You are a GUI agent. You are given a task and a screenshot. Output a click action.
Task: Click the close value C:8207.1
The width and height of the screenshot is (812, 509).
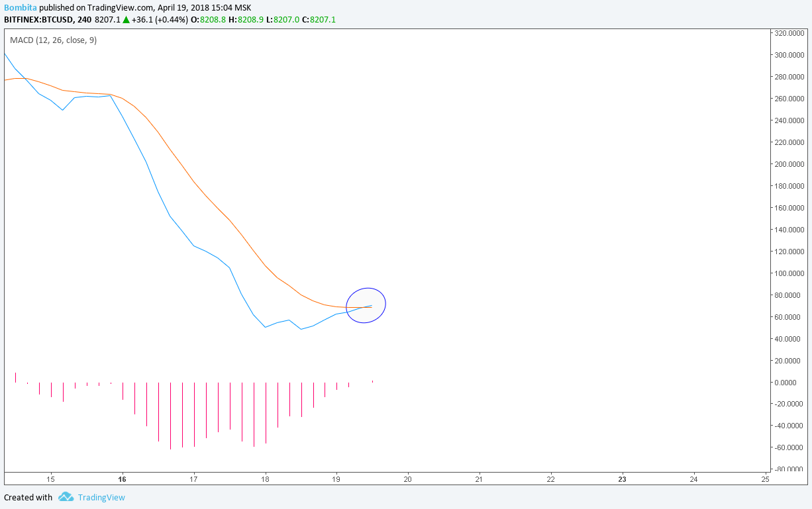tap(319, 20)
